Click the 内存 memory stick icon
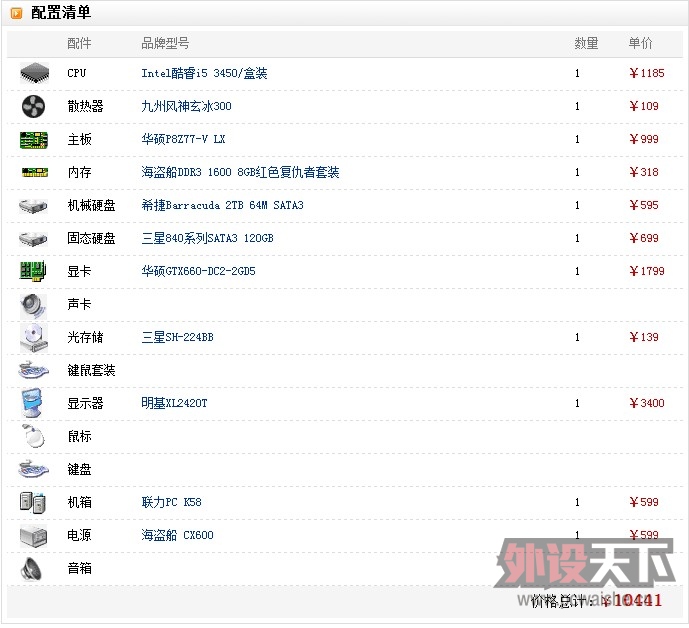 [x=35, y=172]
